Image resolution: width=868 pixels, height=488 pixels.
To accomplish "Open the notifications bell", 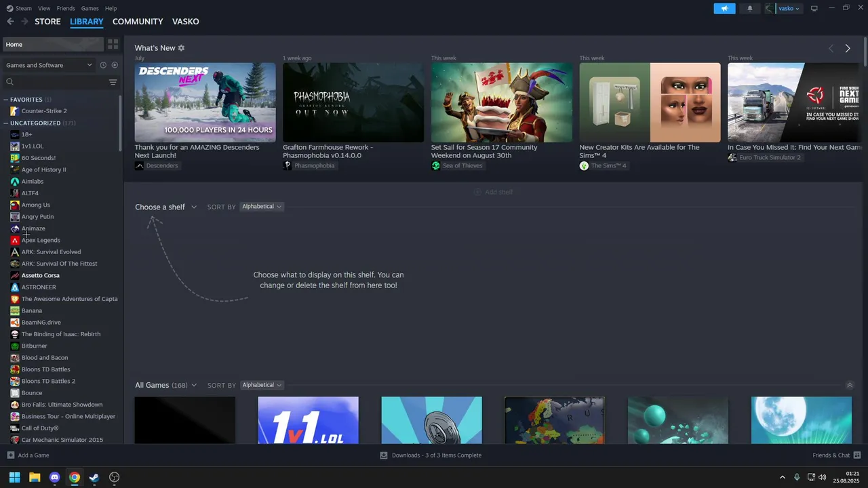I will coord(749,9).
